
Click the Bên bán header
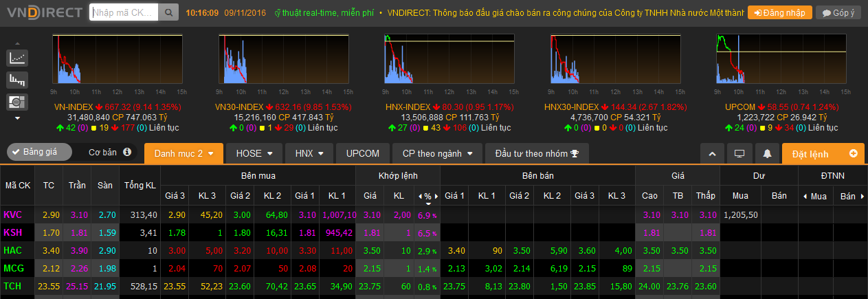click(x=537, y=175)
